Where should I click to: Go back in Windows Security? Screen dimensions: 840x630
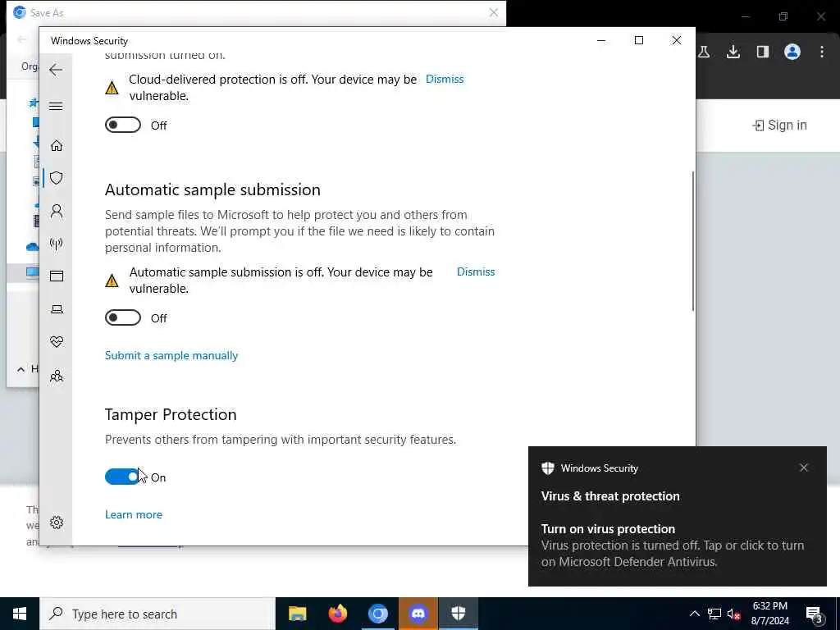[x=56, y=70]
